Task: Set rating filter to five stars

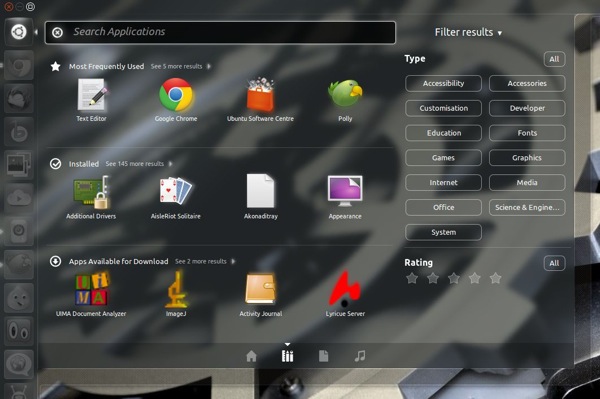Action: point(495,278)
